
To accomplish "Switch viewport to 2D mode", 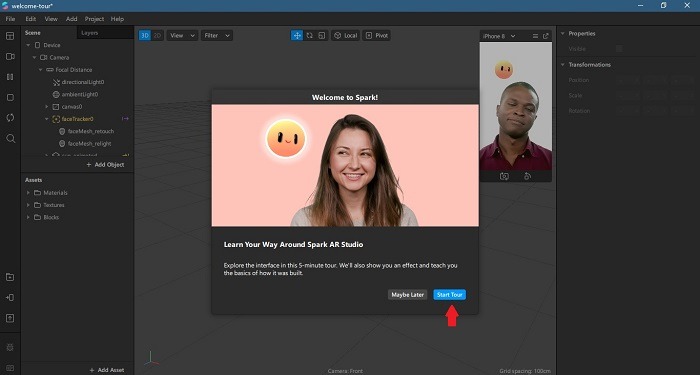I will pos(157,35).
